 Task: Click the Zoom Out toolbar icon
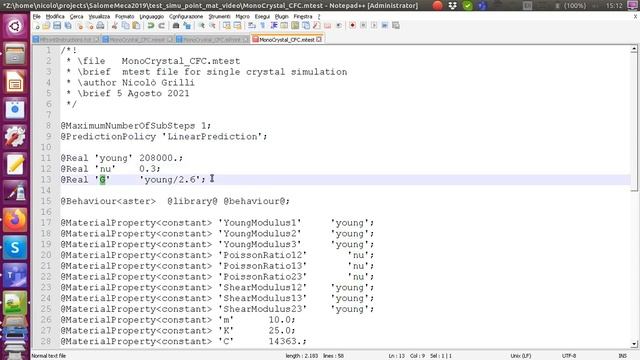click(x=212, y=26)
